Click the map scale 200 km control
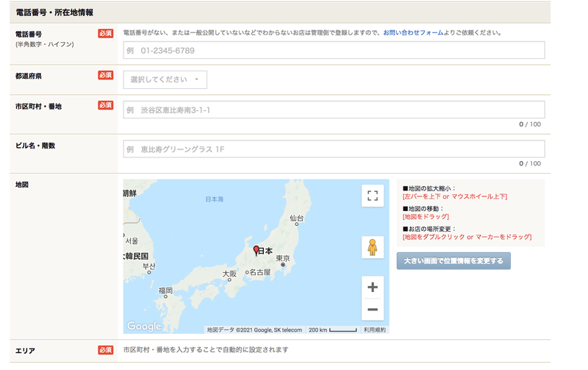Screen dimensions: 588x370 click(332, 330)
